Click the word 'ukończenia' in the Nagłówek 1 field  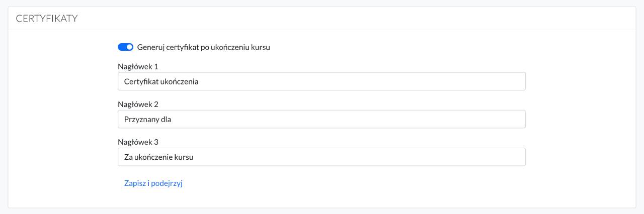pyautogui.click(x=179, y=81)
